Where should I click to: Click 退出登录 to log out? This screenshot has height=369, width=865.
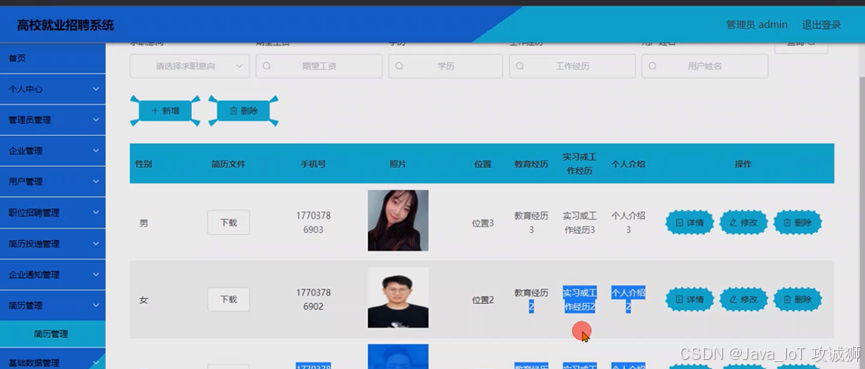821,25
